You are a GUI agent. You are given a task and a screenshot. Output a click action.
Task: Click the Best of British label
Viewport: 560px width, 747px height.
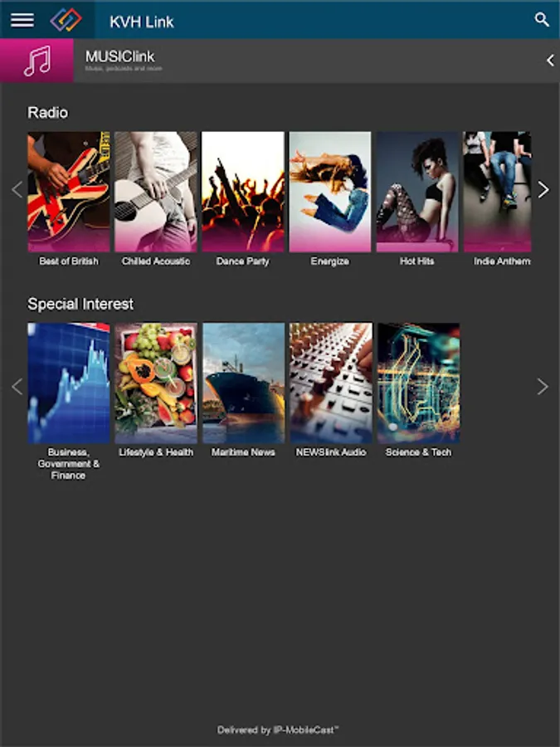[69, 261]
